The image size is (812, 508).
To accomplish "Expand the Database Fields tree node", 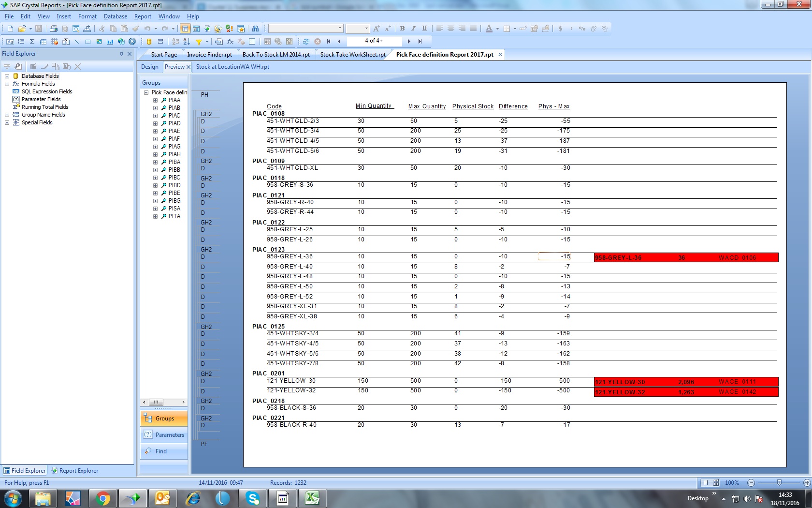I will coord(7,76).
